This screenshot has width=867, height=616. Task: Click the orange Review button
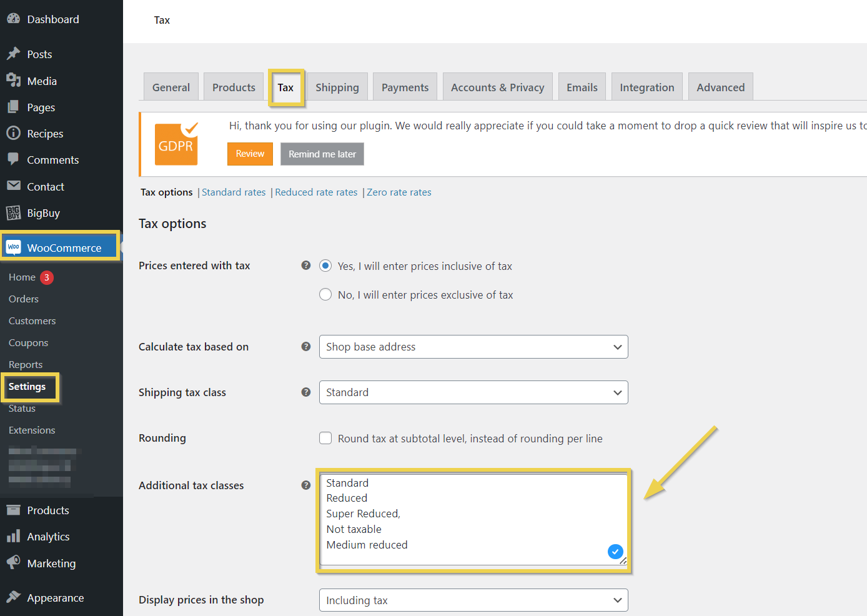pyautogui.click(x=250, y=154)
